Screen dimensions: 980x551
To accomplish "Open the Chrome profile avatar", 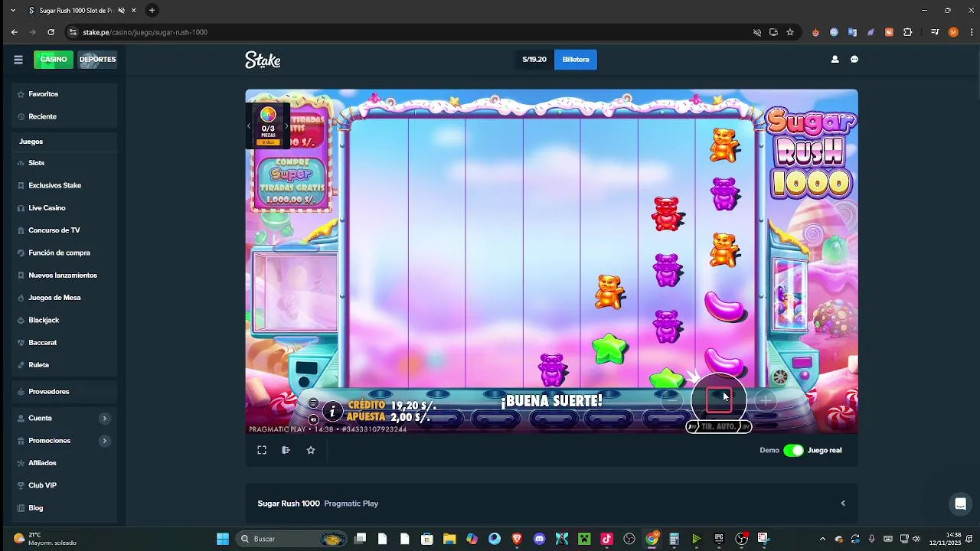I will click(x=953, y=32).
